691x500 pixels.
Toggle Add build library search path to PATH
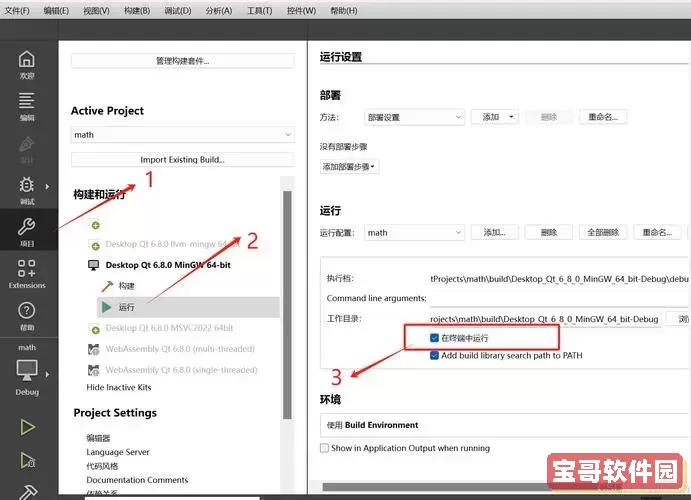click(434, 356)
